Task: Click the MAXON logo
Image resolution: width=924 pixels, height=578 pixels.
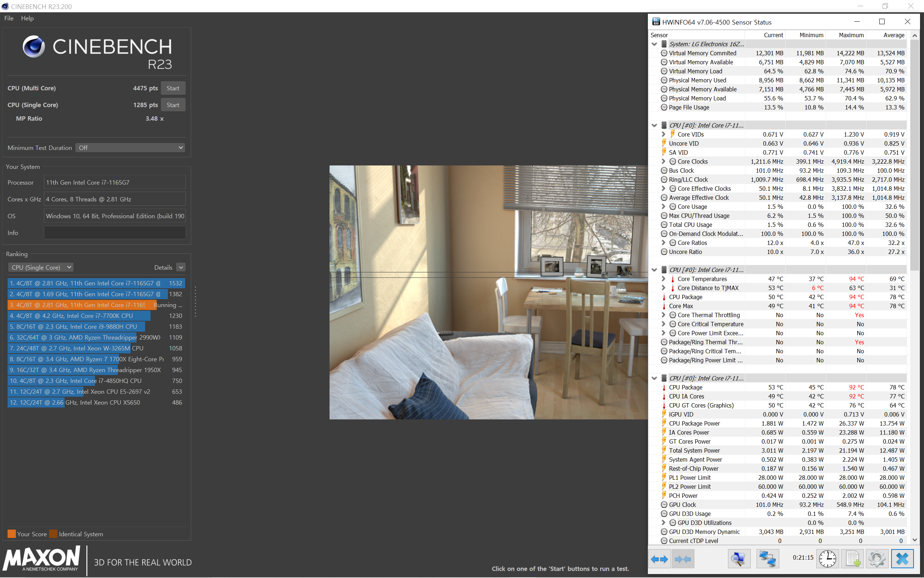Action: click(42, 559)
